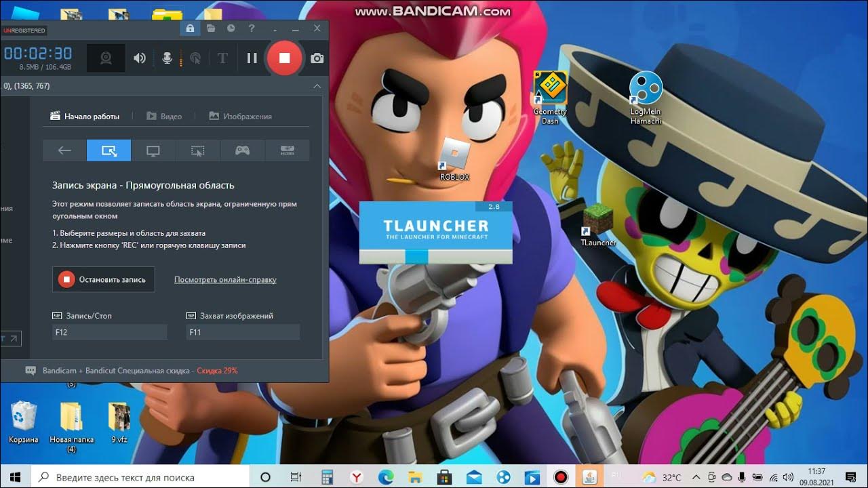Select game recording mode gamepad icon

pos(242,150)
